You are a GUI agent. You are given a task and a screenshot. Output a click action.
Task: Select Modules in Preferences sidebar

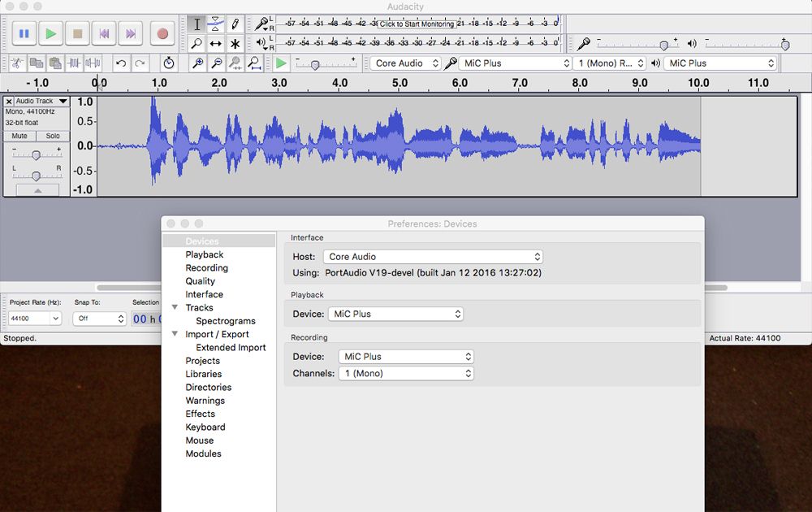(203, 453)
